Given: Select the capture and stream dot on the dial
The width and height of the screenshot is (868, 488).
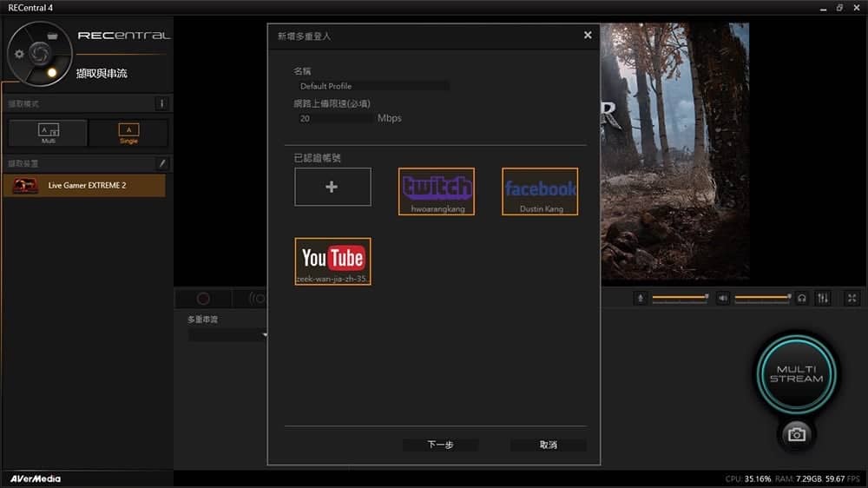Looking at the screenshot, I should tap(52, 73).
